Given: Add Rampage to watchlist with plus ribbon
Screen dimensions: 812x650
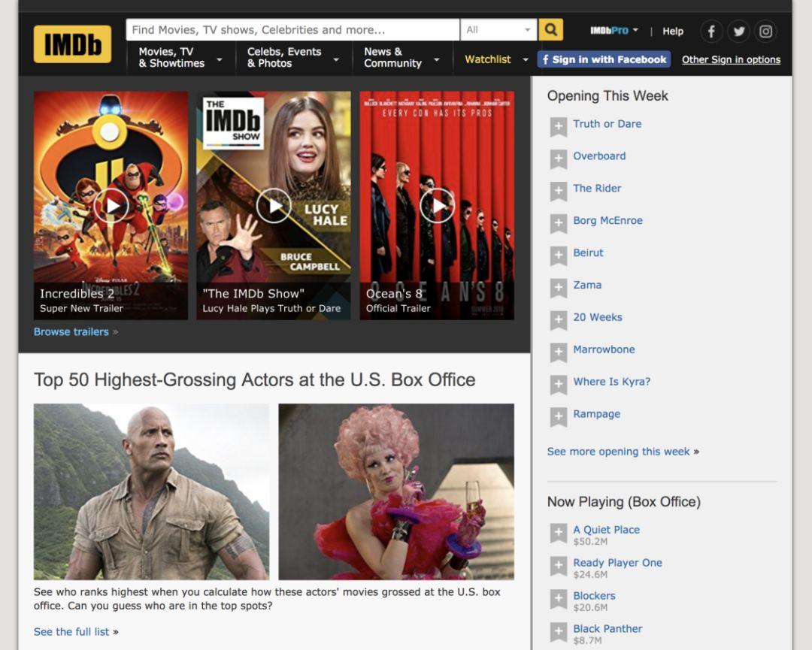Looking at the screenshot, I should pos(558,416).
